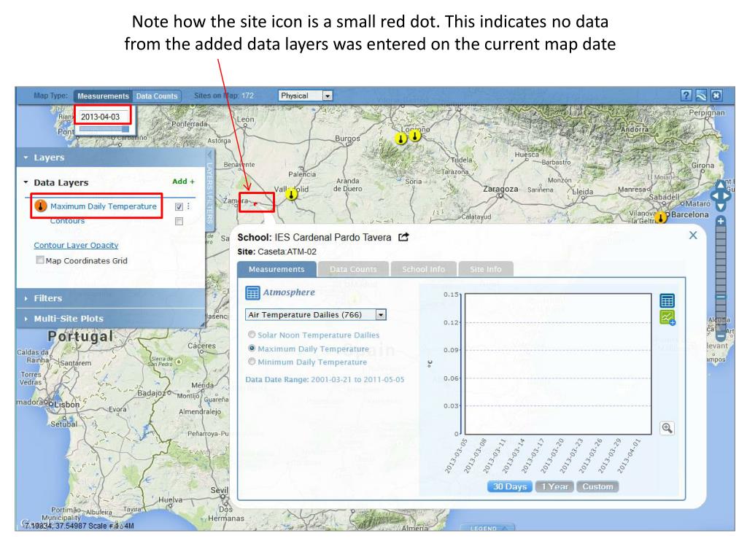The width and height of the screenshot is (747, 560).
Task: Open the help question mark icon
Action: [686, 96]
